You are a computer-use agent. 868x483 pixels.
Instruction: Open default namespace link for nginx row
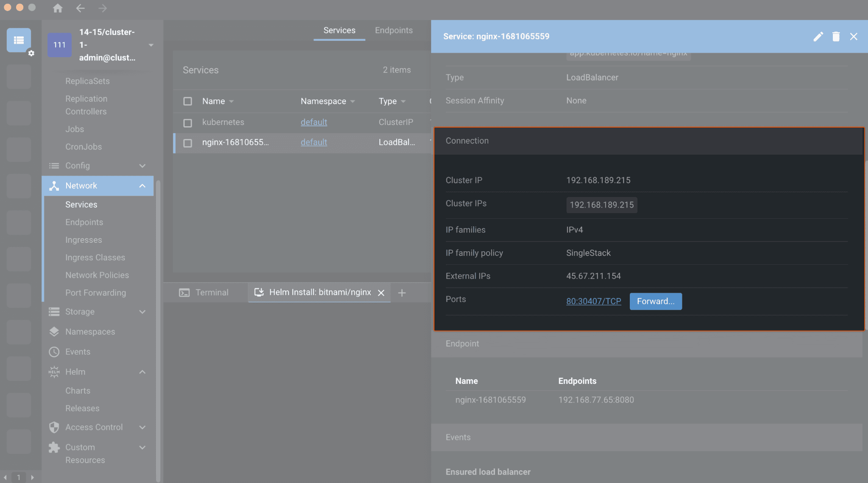click(314, 142)
